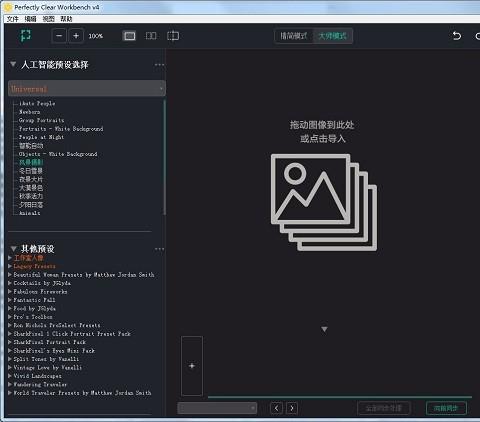Expand SharkPixel 1 Click Portrait Preset Pack

pos(10,333)
